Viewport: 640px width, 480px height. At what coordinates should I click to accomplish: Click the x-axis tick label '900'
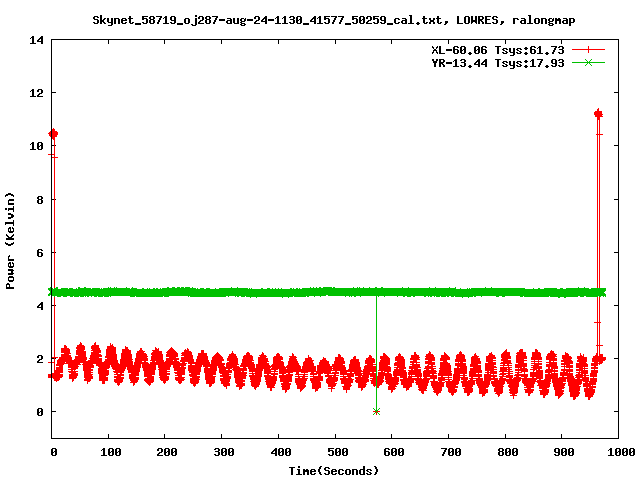(x=564, y=452)
